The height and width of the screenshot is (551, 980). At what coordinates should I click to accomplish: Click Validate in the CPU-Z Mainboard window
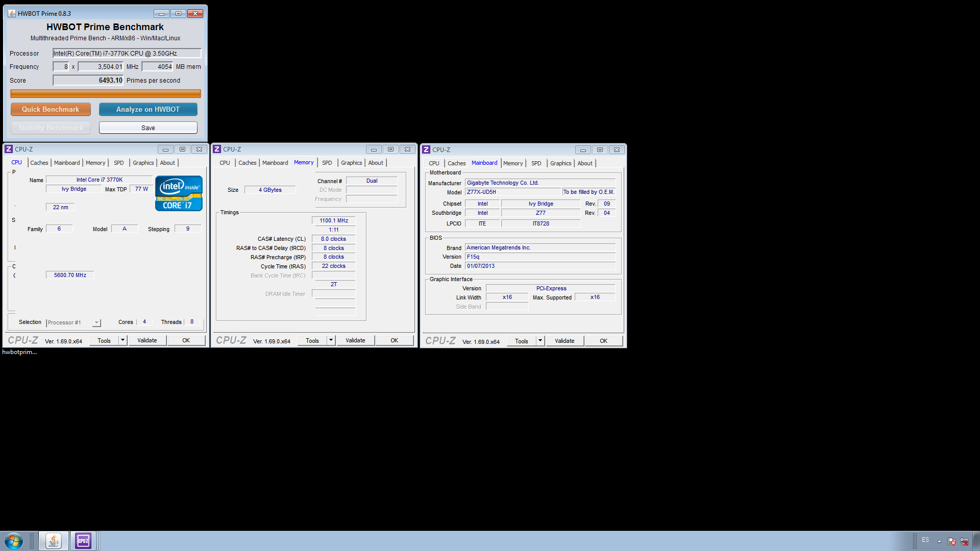click(x=565, y=341)
